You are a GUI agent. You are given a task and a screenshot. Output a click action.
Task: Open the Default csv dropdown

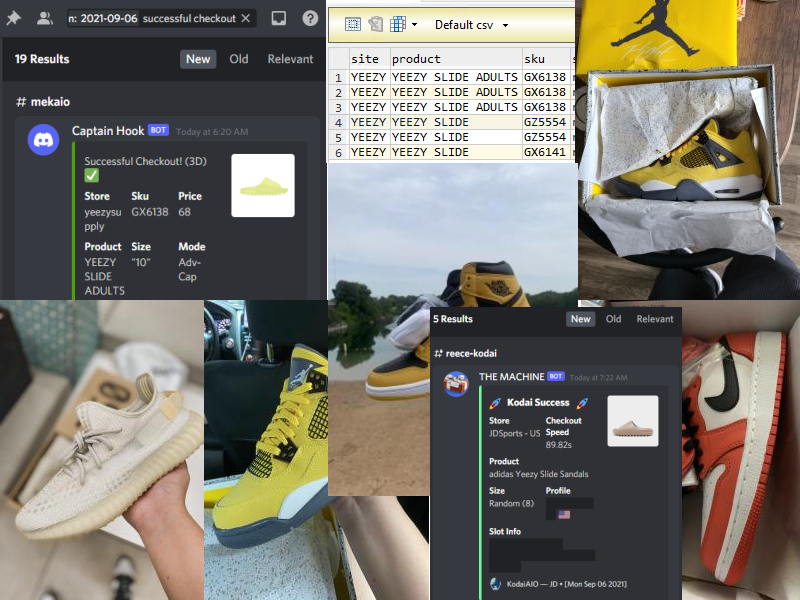[470, 25]
